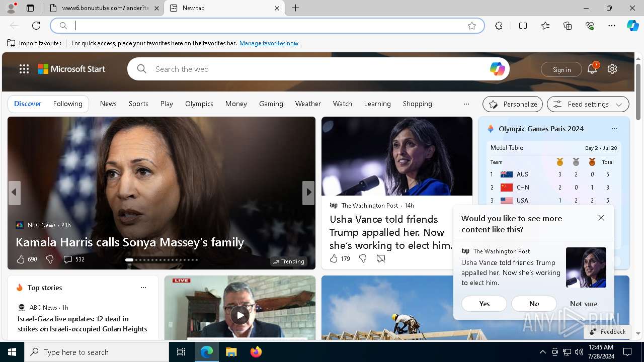Screen dimensions: 644x362
Task: Click Sign in button
Action: coord(561,69)
